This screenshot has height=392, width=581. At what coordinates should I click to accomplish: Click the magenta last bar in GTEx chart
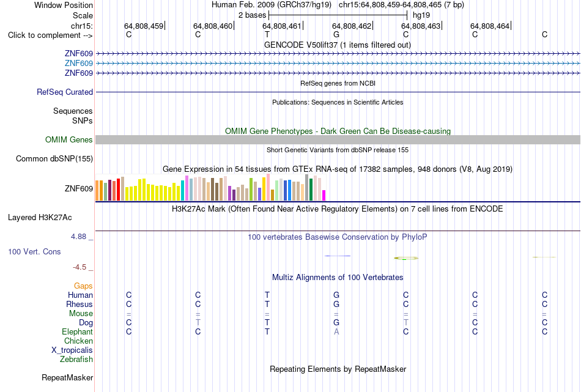coord(324,195)
